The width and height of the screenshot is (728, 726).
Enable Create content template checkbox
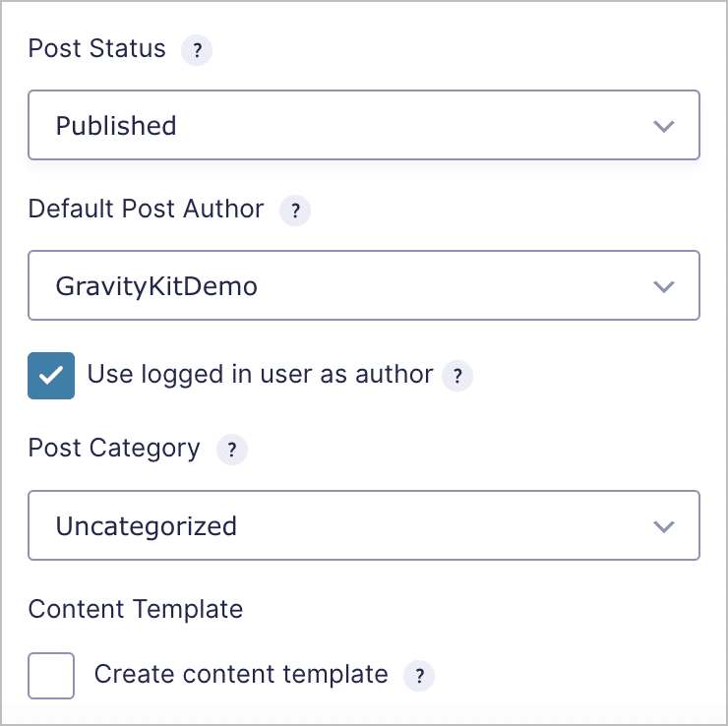[x=51, y=676]
